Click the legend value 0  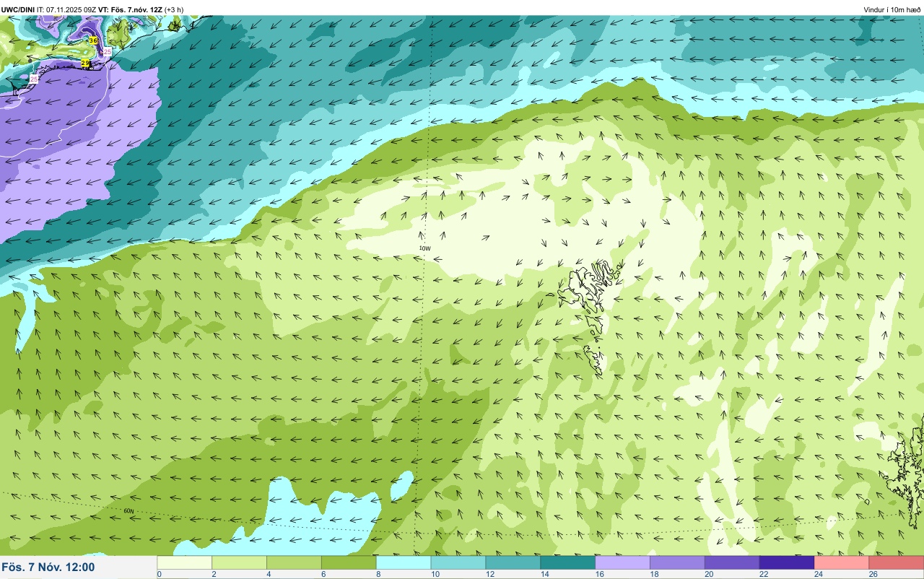[160, 575]
